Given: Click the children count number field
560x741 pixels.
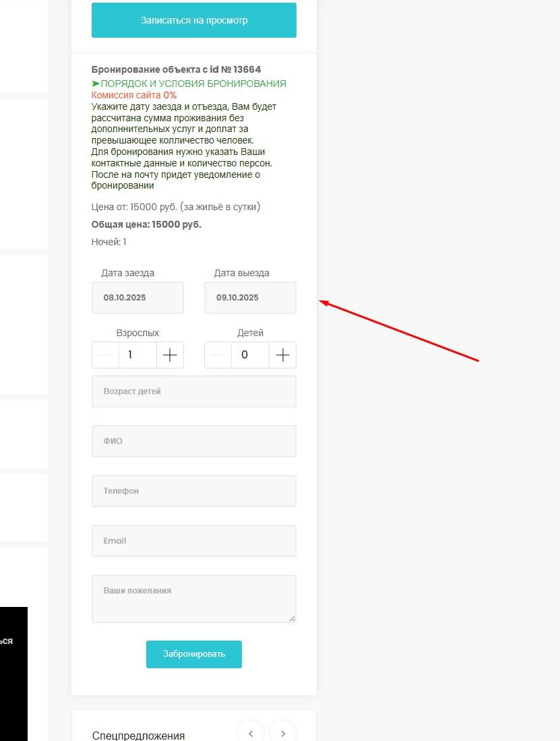Looking at the screenshot, I should tap(250, 355).
